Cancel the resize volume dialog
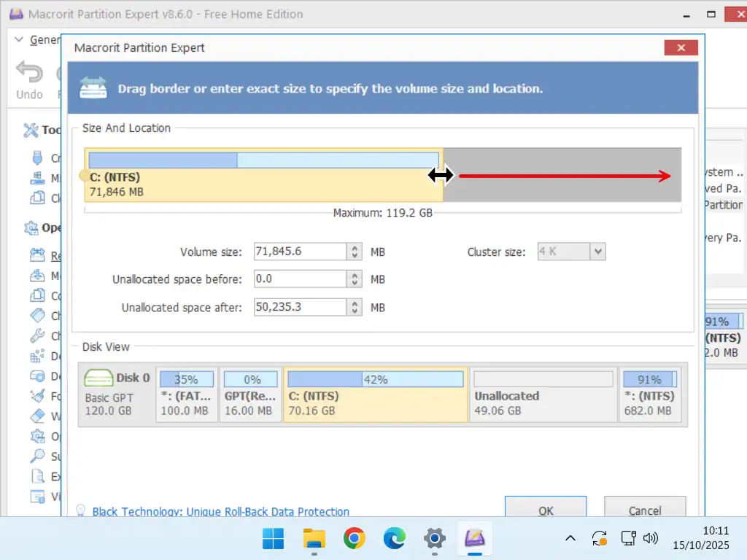This screenshot has width=747, height=560. point(645,510)
